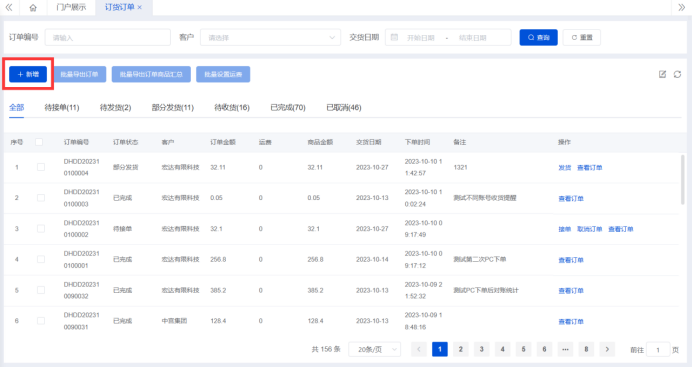Click 查看订单 for order DHDD202310100002

pyautogui.click(x=621, y=229)
